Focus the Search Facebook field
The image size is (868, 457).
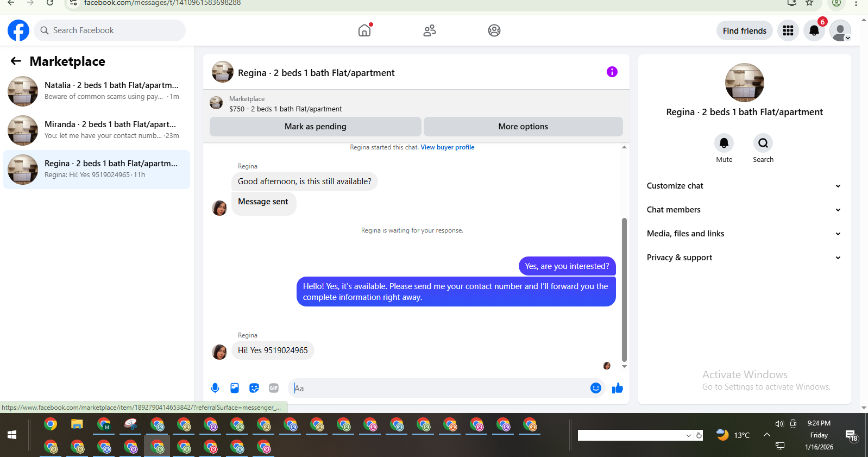[x=110, y=30]
